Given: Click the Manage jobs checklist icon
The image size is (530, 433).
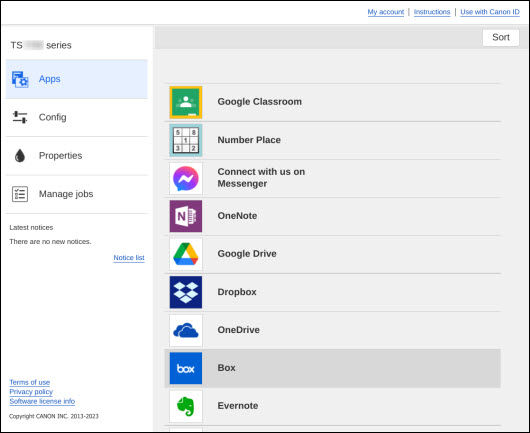Looking at the screenshot, I should pyautogui.click(x=20, y=194).
